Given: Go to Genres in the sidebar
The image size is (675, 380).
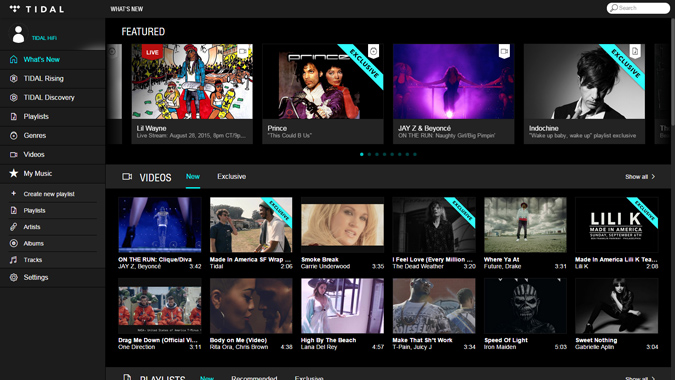Looking at the screenshot, I should tap(35, 135).
